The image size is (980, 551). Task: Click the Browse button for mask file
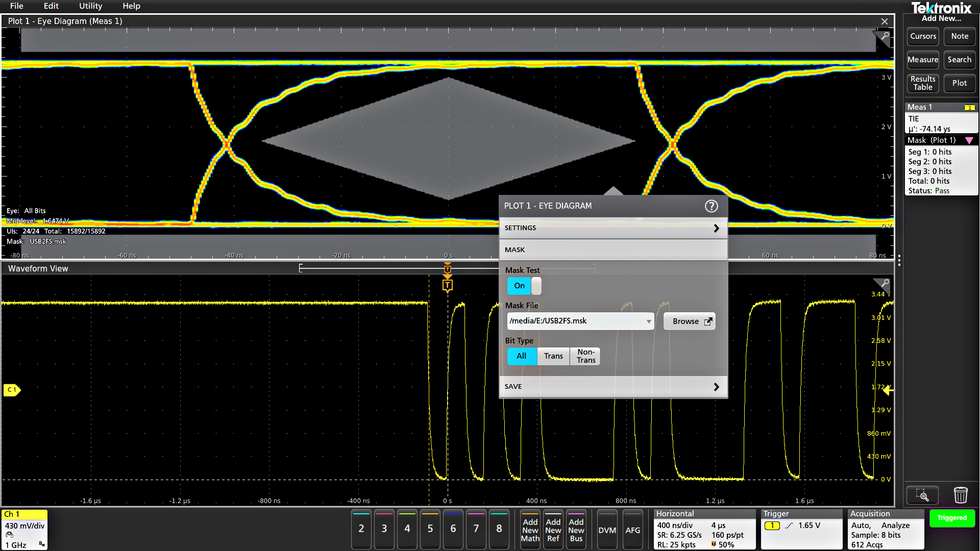click(x=689, y=321)
